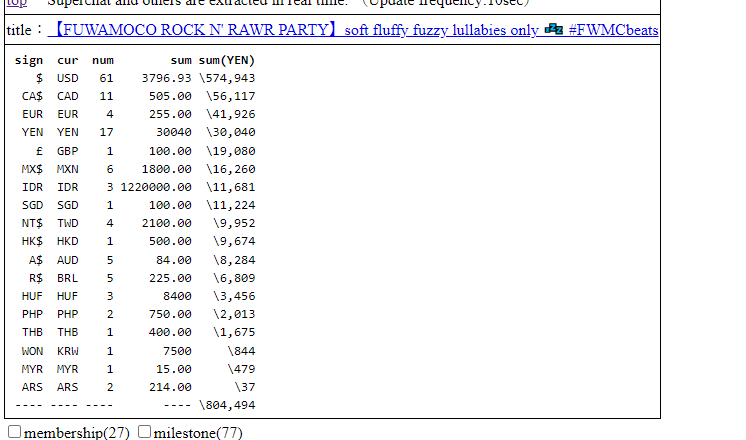Click the USD count 61

tap(106, 78)
